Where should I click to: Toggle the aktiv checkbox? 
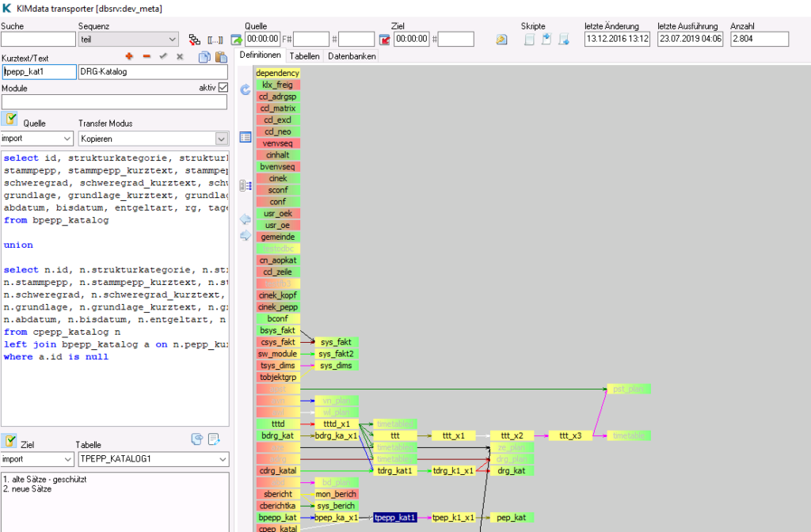pos(223,87)
